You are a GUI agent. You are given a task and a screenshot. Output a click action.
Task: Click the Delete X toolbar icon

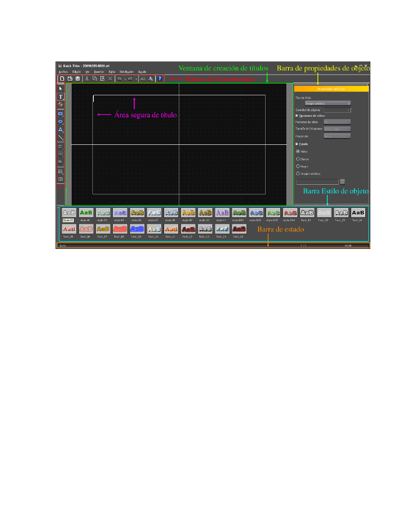pos(110,79)
